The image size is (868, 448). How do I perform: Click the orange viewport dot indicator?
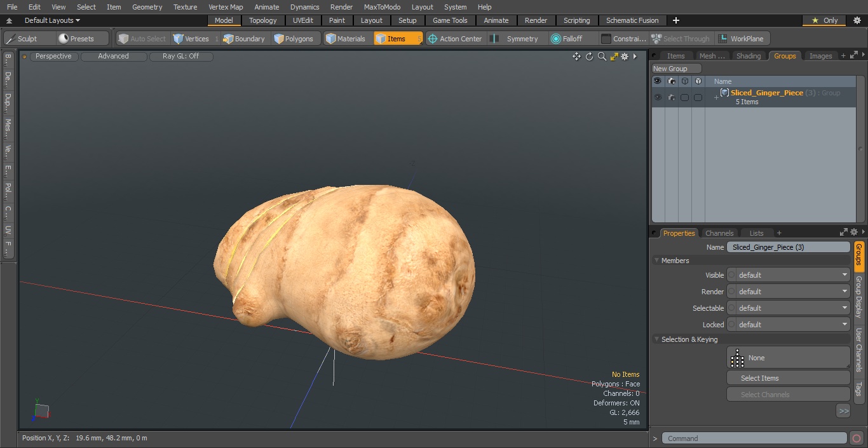(x=25, y=57)
